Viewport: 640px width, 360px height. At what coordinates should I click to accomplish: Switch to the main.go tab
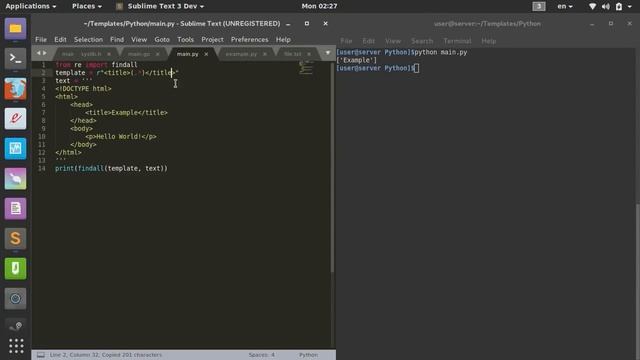[139, 54]
